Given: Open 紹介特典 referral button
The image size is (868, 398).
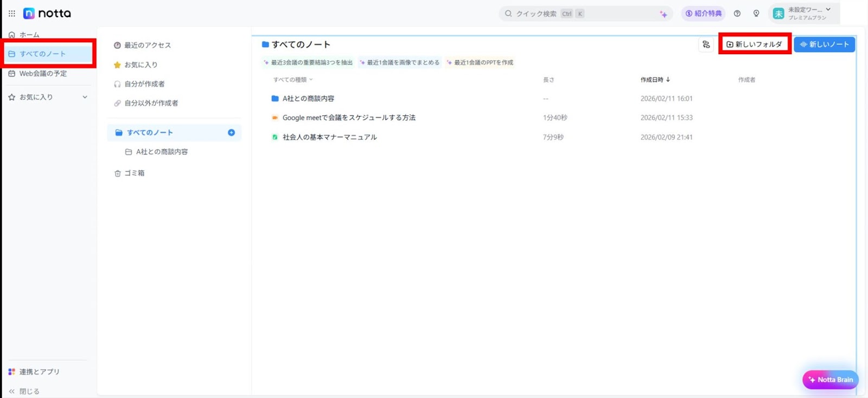Looking at the screenshot, I should pyautogui.click(x=703, y=14).
